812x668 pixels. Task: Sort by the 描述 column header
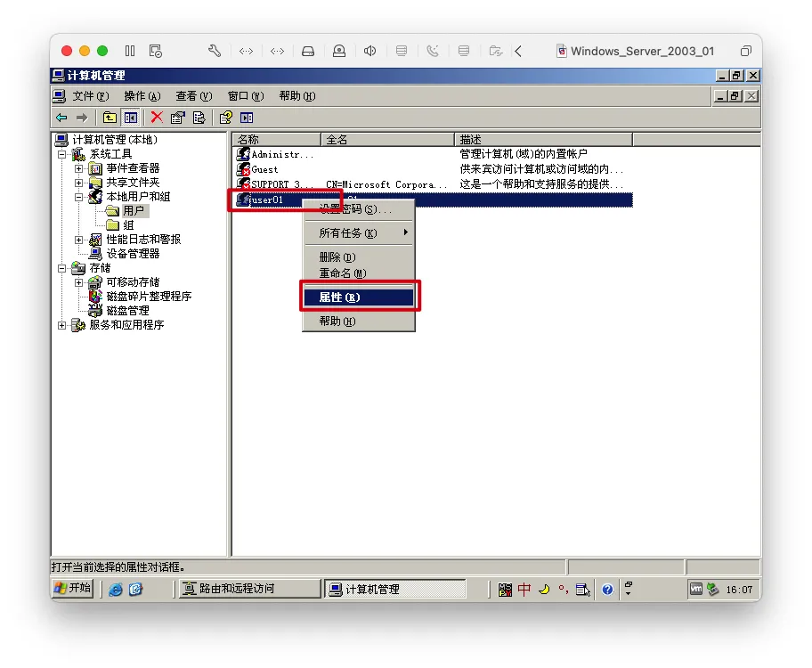(x=543, y=140)
